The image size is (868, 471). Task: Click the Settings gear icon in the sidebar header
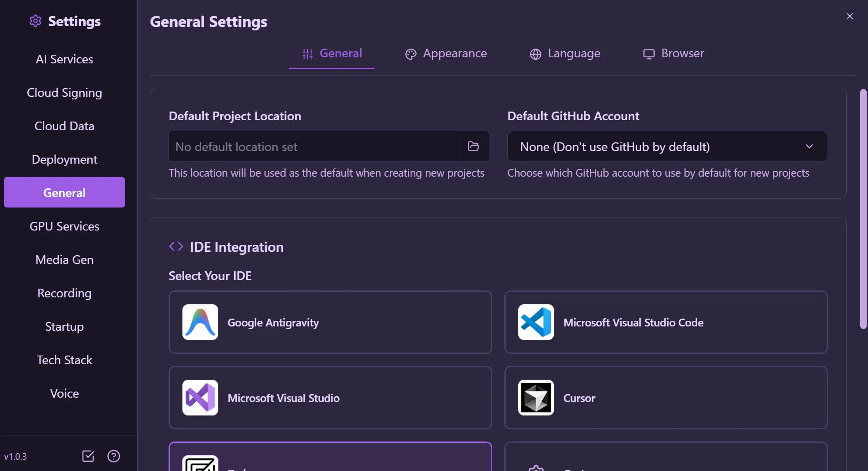[x=36, y=21]
